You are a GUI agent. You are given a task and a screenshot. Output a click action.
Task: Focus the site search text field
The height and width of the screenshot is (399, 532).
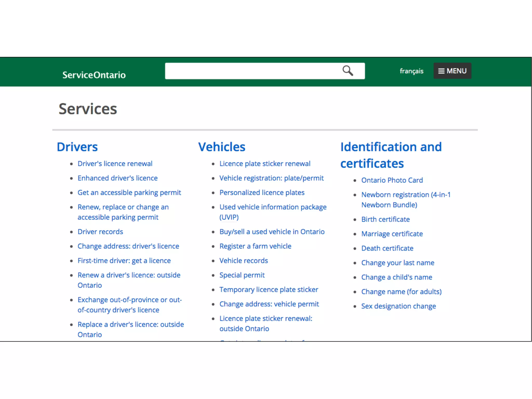tap(252, 71)
